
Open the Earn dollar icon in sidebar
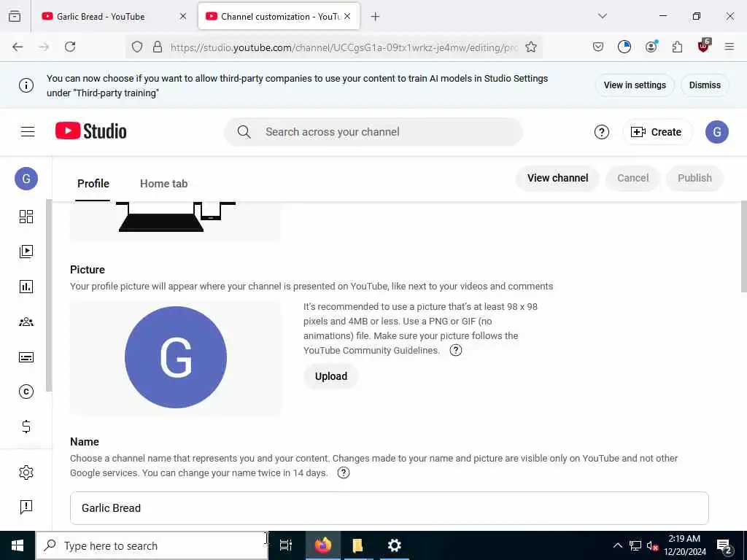click(26, 426)
